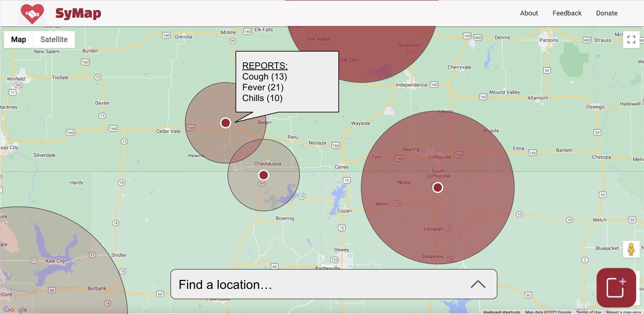Image resolution: width=644 pixels, height=314 pixels.
Task: Click the Shidler town label
Action: pos(119,255)
